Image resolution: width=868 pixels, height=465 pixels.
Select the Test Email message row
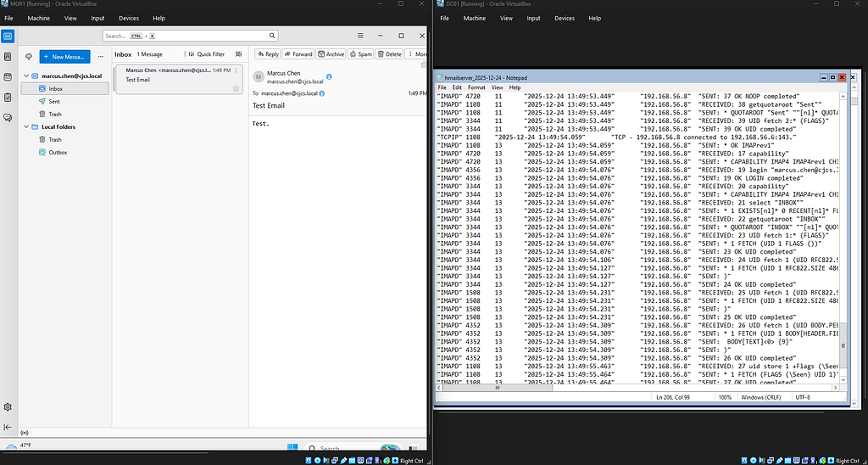[179, 79]
